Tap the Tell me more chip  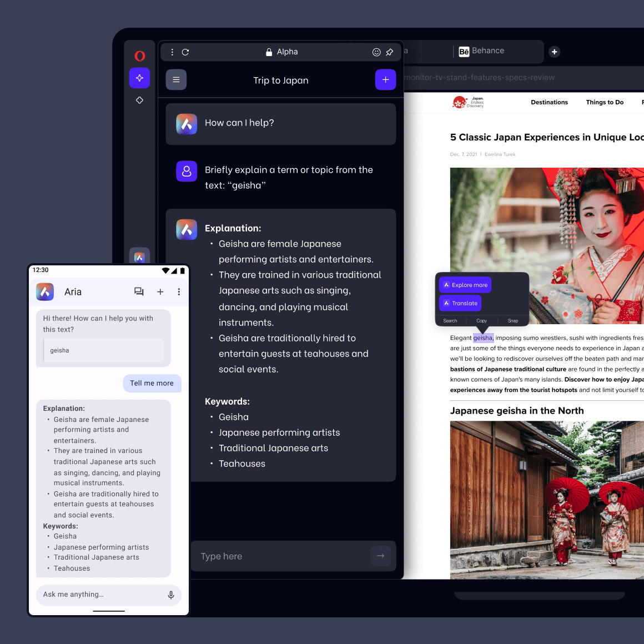coord(152,383)
